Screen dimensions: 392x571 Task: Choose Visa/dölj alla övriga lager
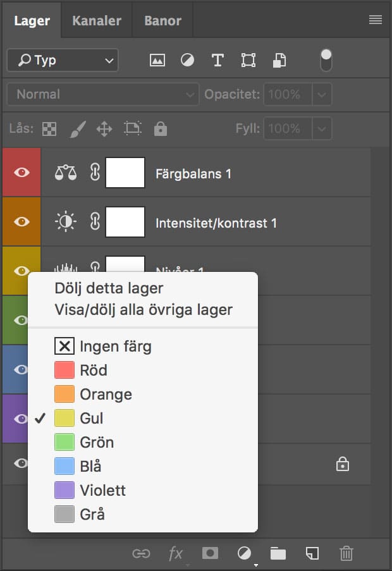click(143, 310)
